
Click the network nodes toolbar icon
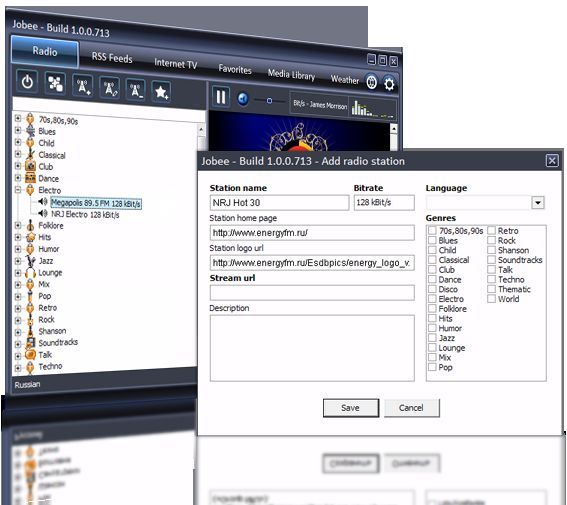pyautogui.click(x=55, y=84)
